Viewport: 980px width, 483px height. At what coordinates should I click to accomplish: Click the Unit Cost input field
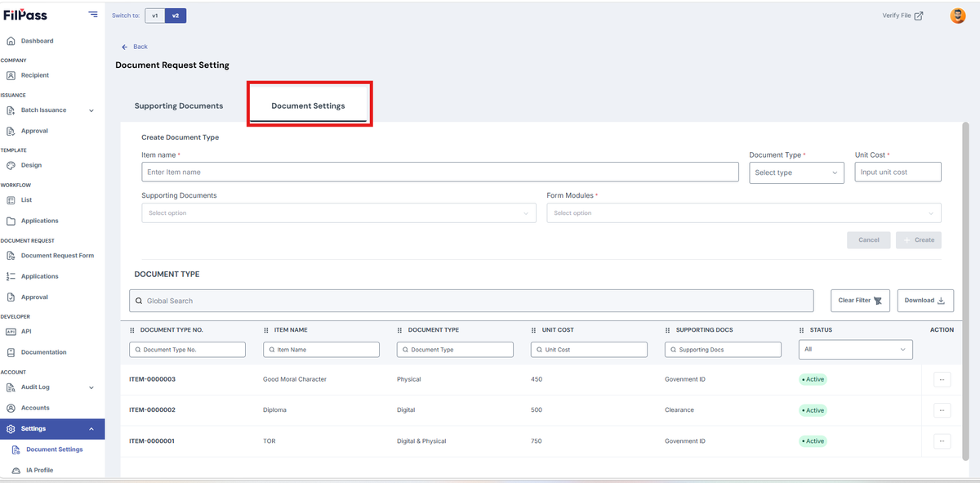[x=898, y=172]
